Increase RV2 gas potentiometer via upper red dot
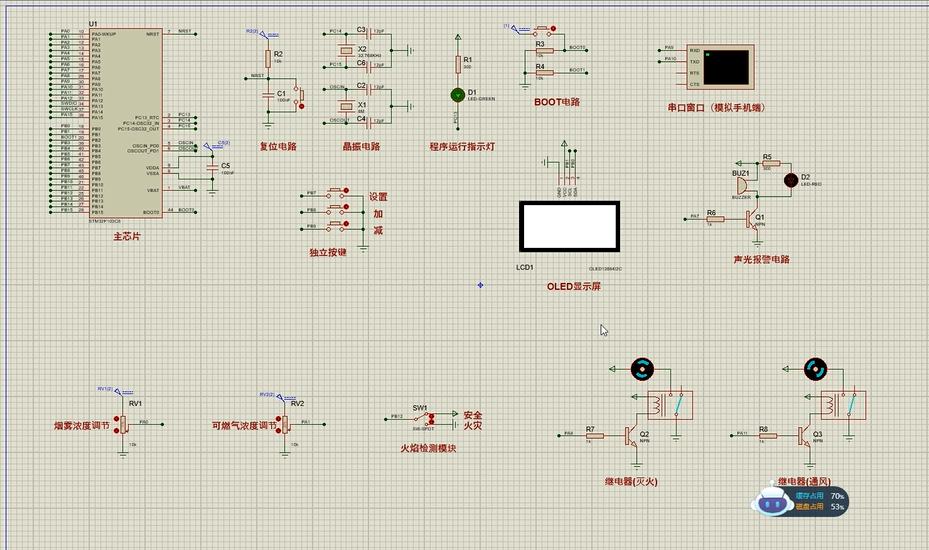This screenshot has height=550, width=929. coord(279,418)
